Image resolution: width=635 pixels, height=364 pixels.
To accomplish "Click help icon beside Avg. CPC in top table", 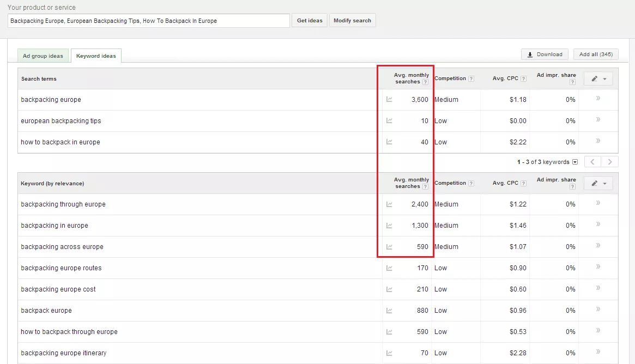I will [x=523, y=79].
